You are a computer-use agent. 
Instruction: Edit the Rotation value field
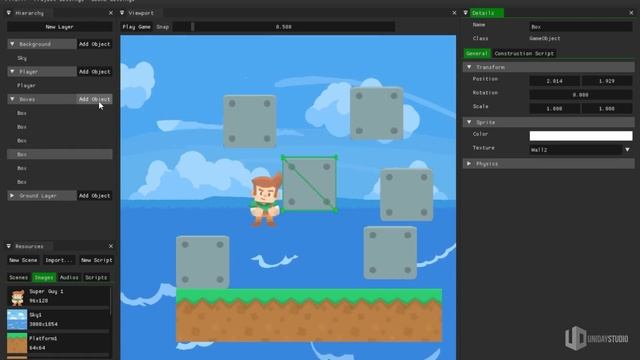coord(581,95)
